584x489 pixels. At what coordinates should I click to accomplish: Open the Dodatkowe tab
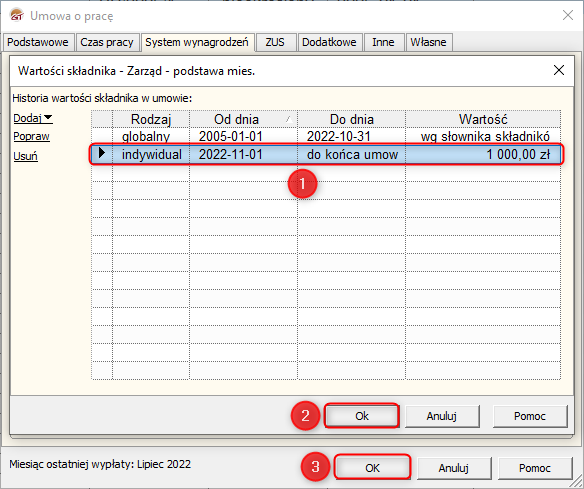point(329,42)
